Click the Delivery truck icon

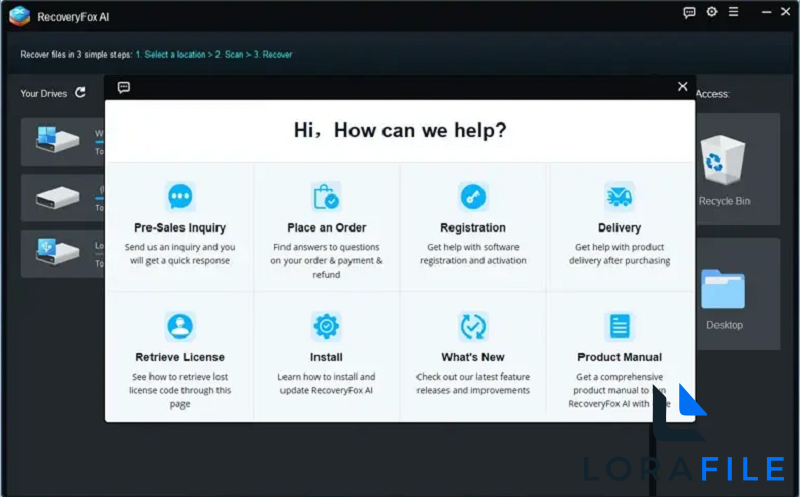(x=619, y=196)
